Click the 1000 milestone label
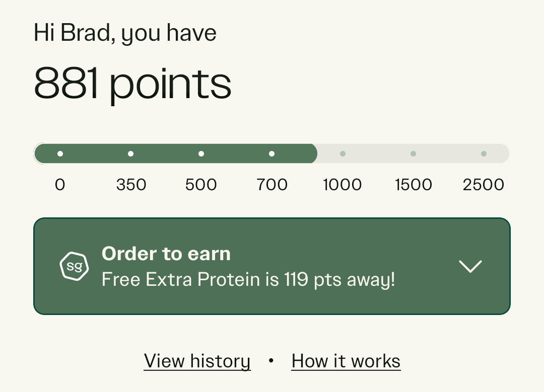The height and width of the screenshot is (392, 544). 343,185
